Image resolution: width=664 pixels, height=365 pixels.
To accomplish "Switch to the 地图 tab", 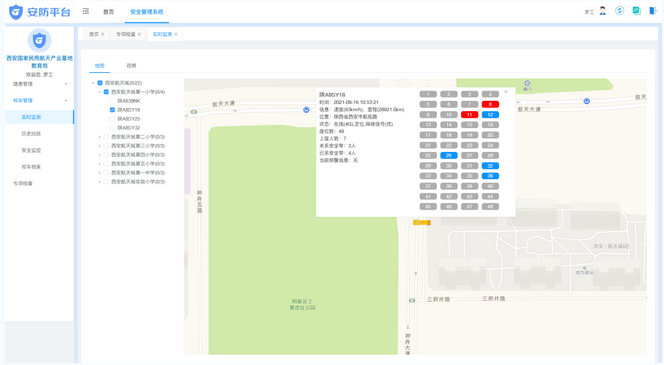I will (100, 66).
